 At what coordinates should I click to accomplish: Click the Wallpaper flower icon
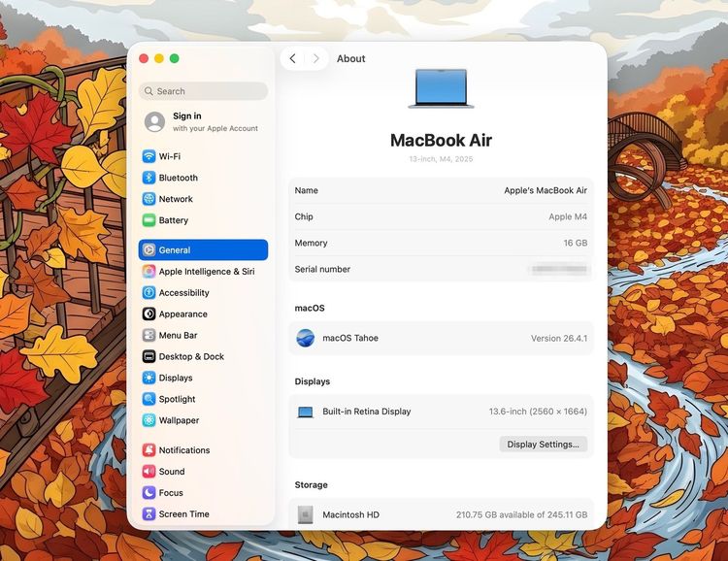click(x=149, y=420)
